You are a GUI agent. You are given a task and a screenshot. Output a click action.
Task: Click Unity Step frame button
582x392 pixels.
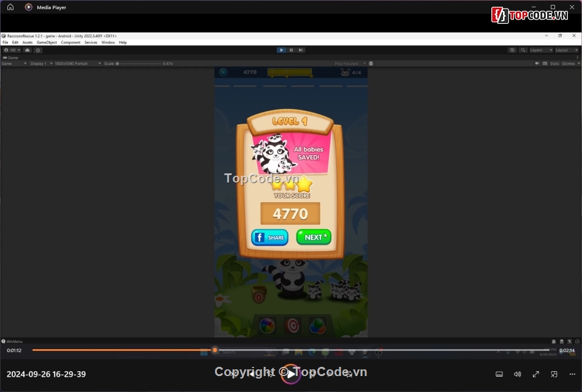coord(301,50)
